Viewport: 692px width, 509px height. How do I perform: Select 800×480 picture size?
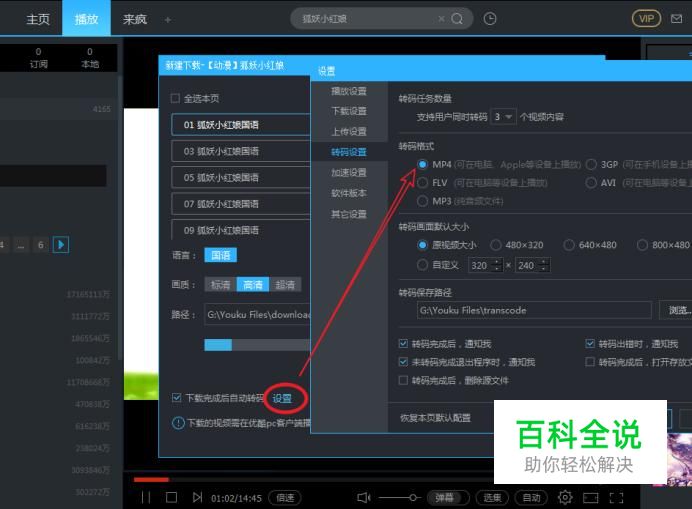642,245
